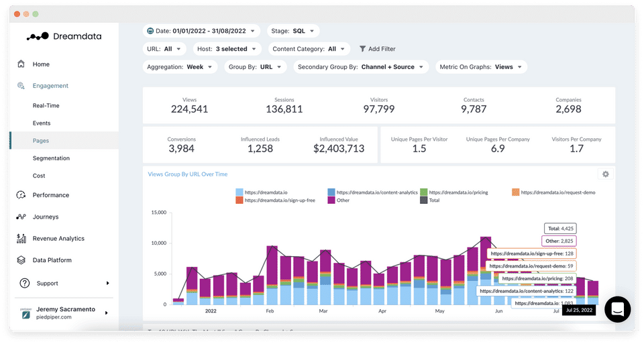The height and width of the screenshot is (344, 644).
Task: Click the Engagement sidebar icon
Action: (x=21, y=85)
